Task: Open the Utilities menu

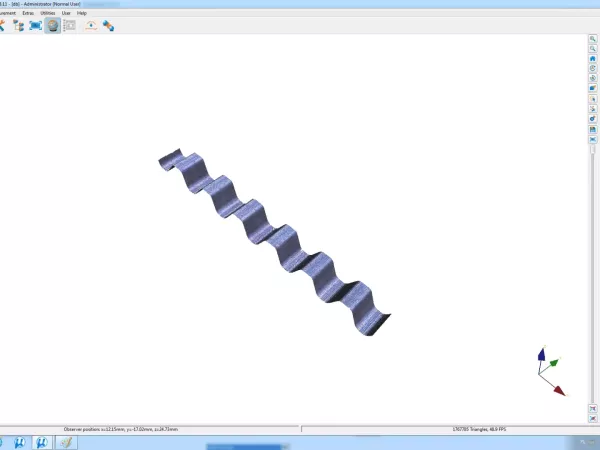Action: pos(48,13)
